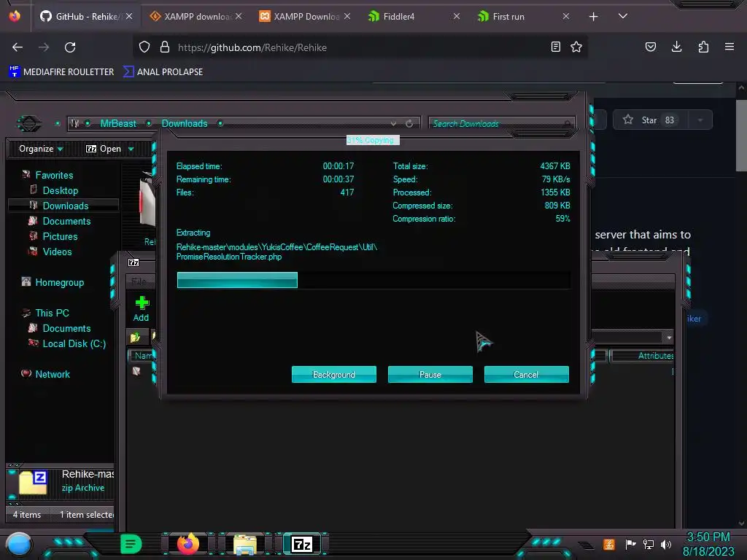The image size is (747, 560).
Task: Click the github.com URL address field
Action: click(360, 47)
